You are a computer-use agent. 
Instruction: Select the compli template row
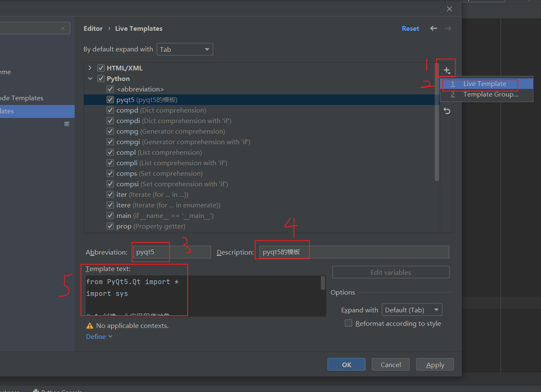pos(261,163)
